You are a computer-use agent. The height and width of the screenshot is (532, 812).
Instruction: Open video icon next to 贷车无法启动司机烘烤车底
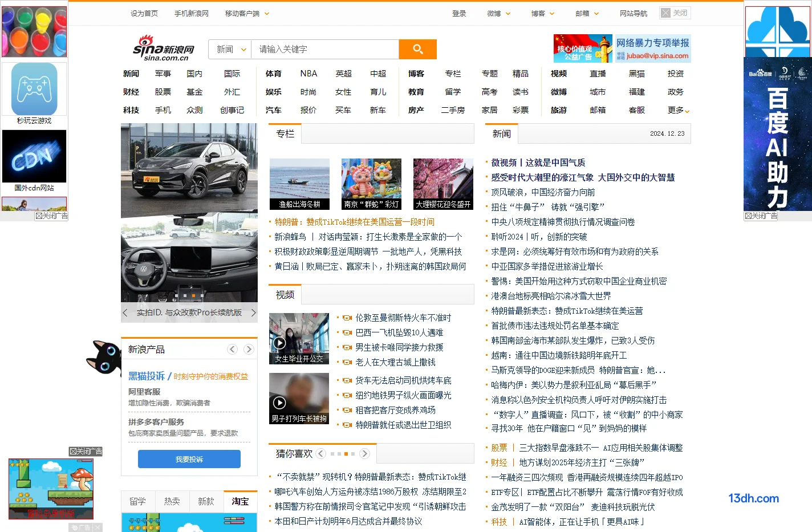coord(347,380)
